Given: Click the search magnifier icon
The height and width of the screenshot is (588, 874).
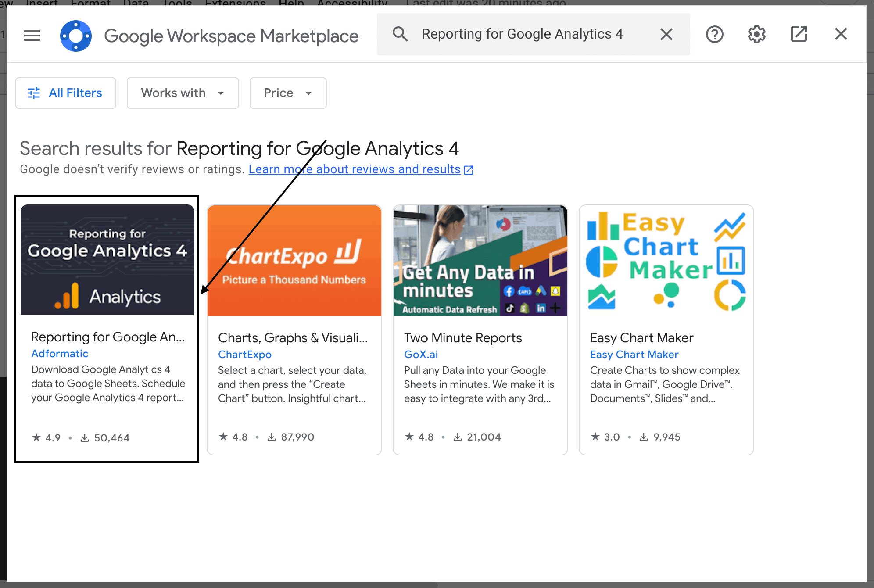Looking at the screenshot, I should click(x=400, y=34).
